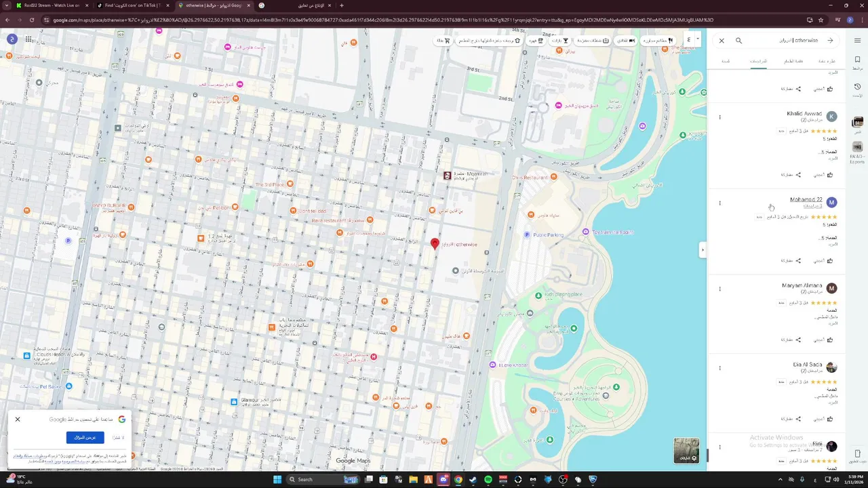Select the bars cocktail filter chip
Image resolution: width=868 pixels, height=488 pixels.
click(560, 41)
